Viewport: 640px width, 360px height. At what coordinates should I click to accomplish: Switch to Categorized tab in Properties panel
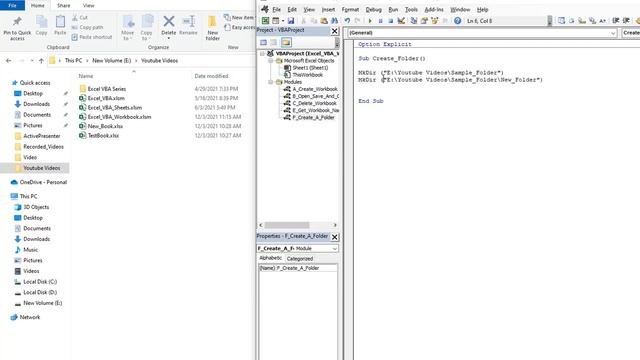point(300,259)
